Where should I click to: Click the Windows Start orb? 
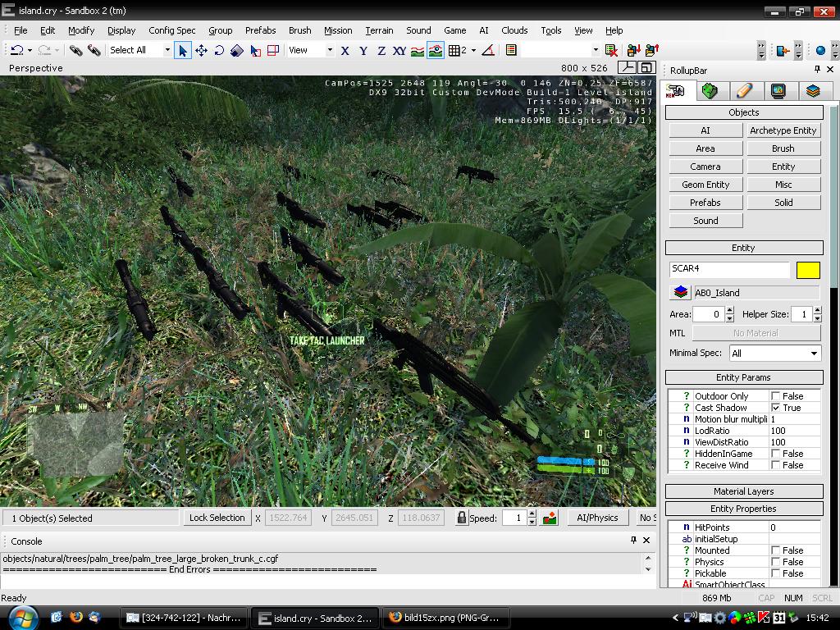(23, 618)
